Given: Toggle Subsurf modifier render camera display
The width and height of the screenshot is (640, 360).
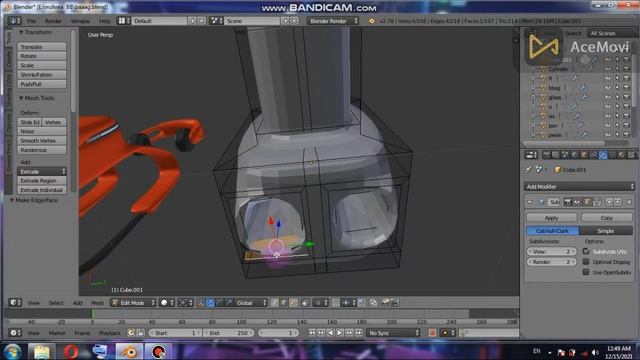Looking at the screenshot, I should coord(567,202).
